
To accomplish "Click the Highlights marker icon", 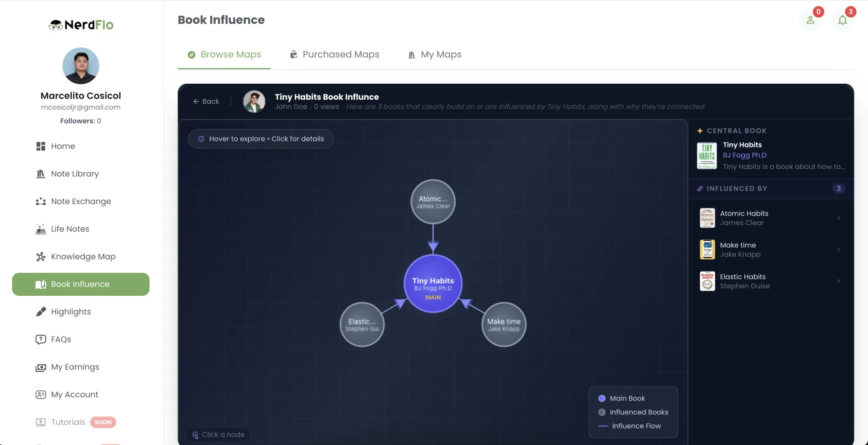I will (41, 312).
